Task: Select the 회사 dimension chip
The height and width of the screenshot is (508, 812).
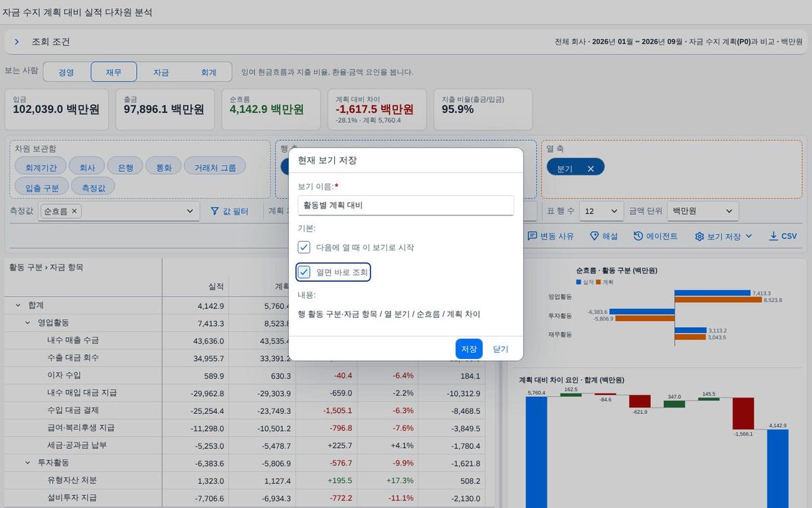Action: (x=87, y=167)
